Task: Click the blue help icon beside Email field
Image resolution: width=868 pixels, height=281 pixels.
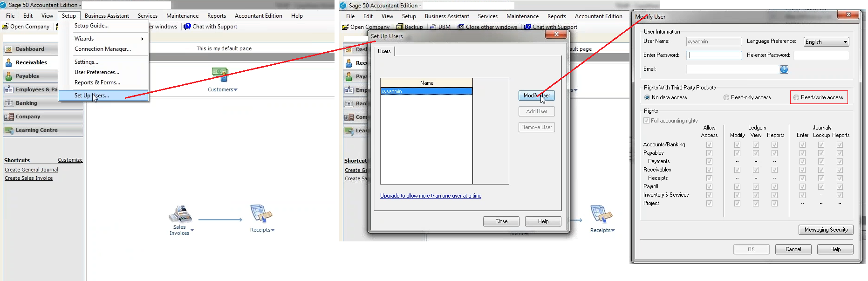Action: [784, 69]
